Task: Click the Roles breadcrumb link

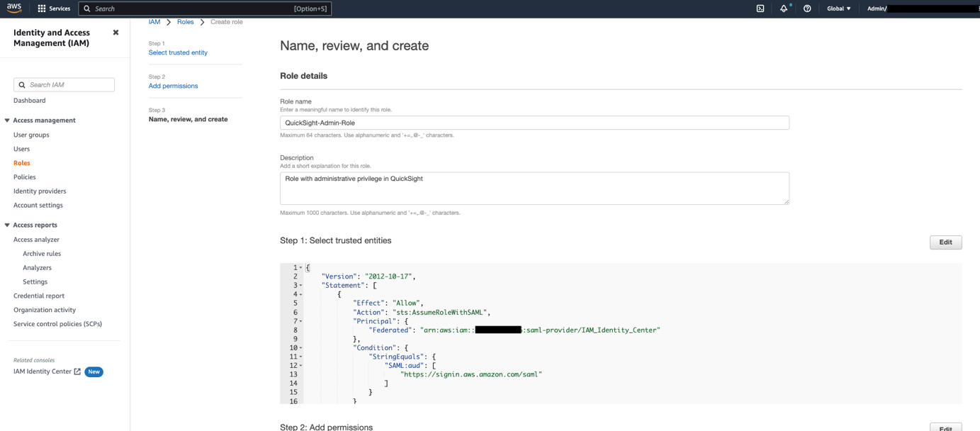Action: 185,22
